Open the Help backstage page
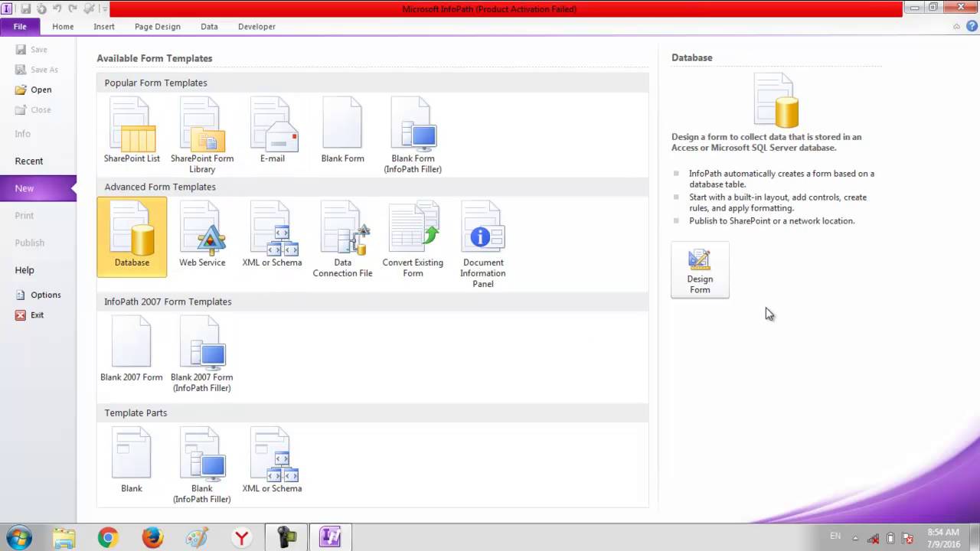Image resolution: width=980 pixels, height=551 pixels. [24, 270]
